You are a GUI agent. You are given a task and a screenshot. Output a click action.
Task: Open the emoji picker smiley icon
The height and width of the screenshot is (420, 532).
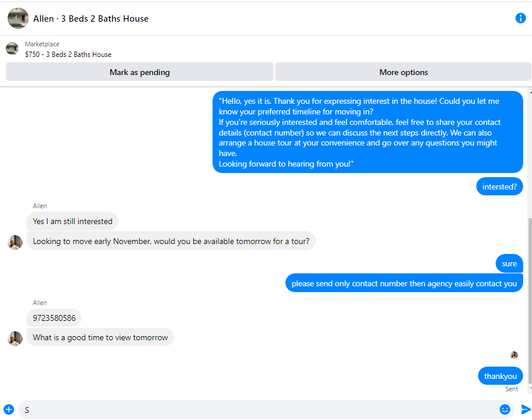pos(504,409)
